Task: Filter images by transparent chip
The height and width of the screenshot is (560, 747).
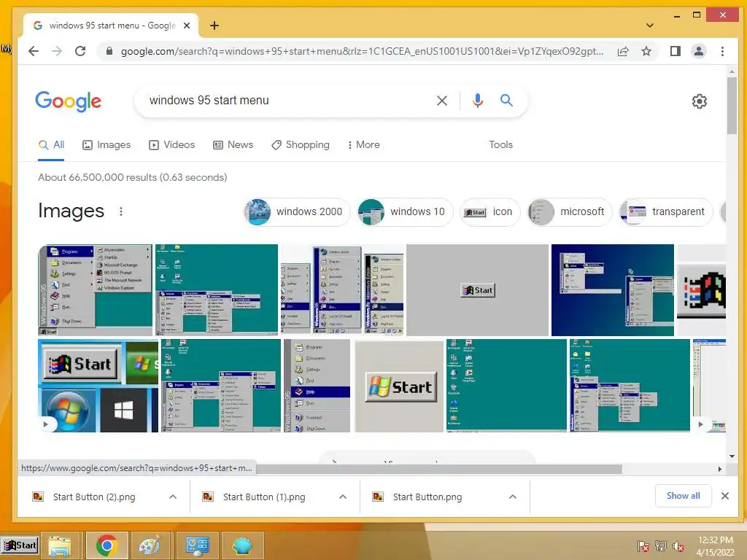Action: point(666,212)
